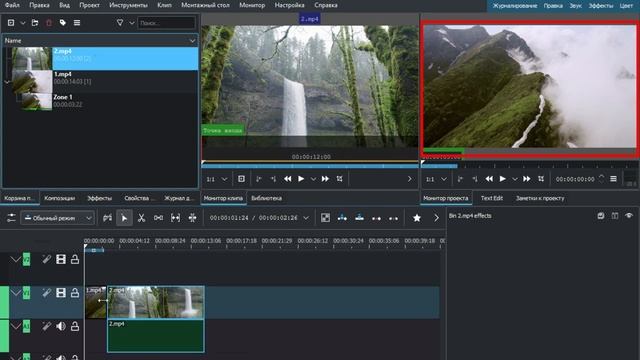Switch to the Журналирование workspace
This screenshot has height=360, width=640.
click(x=515, y=6)
